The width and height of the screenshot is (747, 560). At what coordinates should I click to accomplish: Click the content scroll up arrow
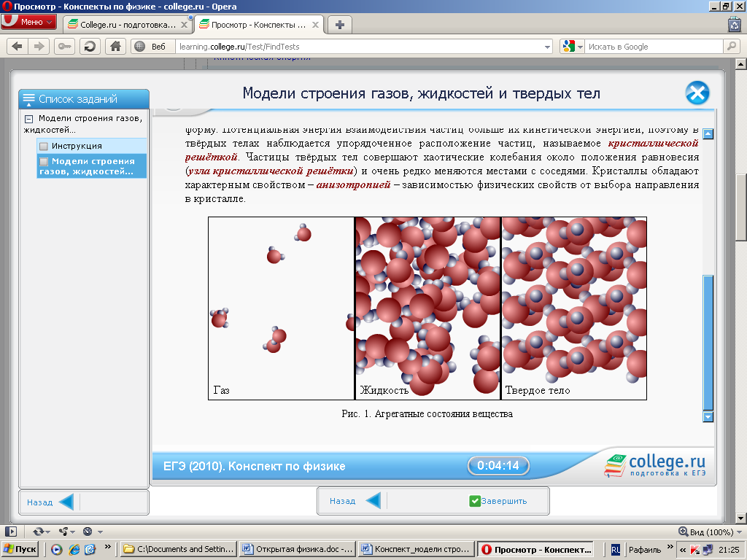708,134
